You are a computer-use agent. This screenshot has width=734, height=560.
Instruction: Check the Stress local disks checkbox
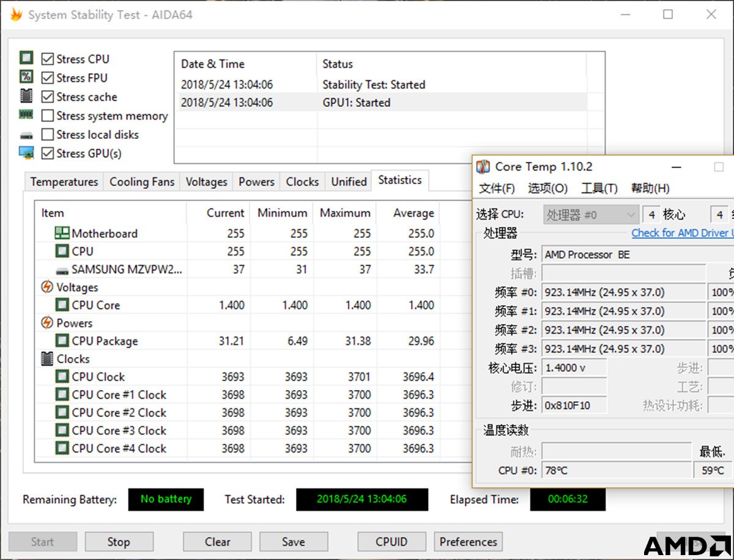(47, 134)
